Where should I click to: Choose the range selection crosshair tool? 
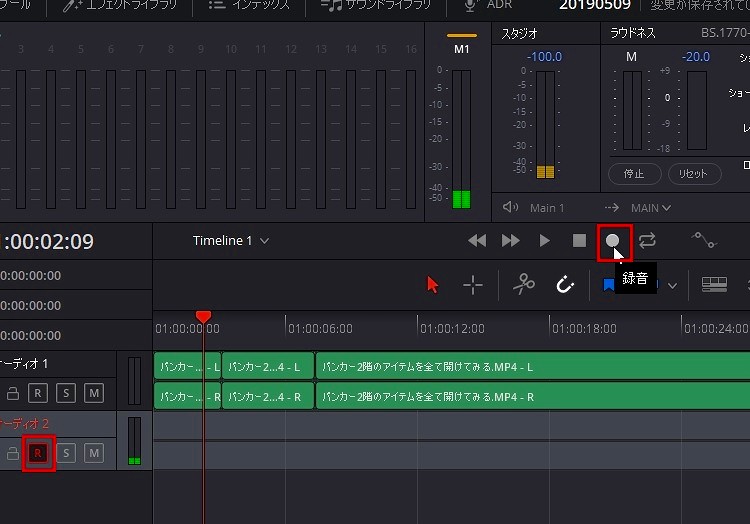click(x=473, y=285)
